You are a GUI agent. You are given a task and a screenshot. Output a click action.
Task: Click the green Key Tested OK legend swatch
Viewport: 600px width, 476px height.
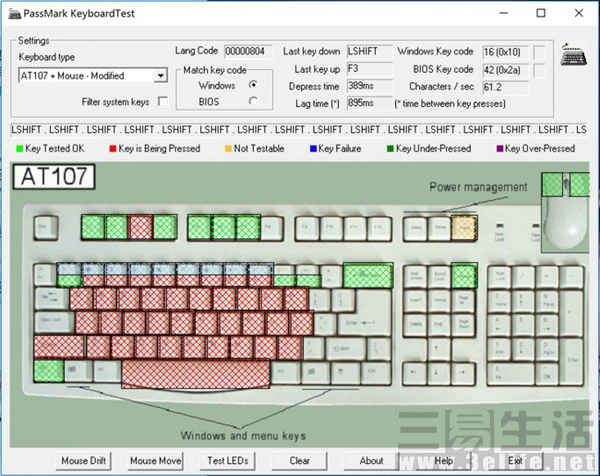point(18,149)
